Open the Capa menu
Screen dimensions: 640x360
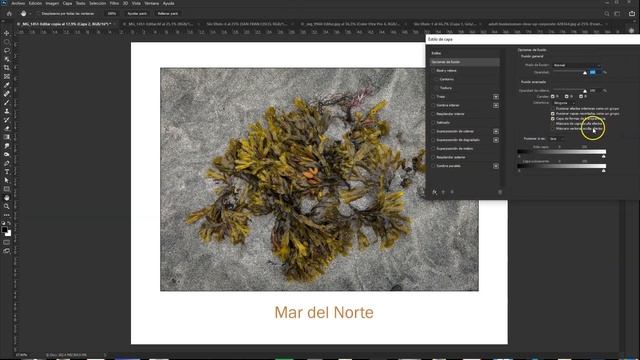67,3
